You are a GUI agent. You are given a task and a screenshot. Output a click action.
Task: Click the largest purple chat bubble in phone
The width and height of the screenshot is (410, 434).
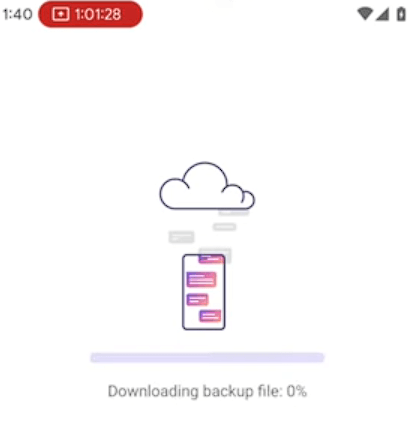tap(201, 279)
